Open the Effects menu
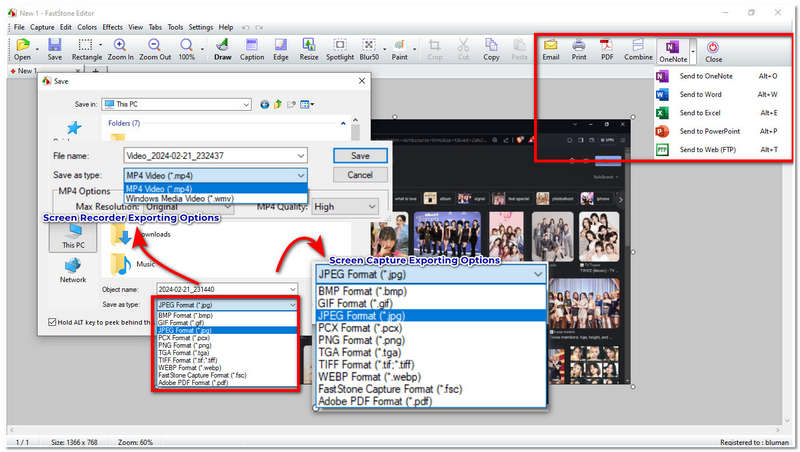The height and width of the screenshot is (452, 800). [112, 27]
